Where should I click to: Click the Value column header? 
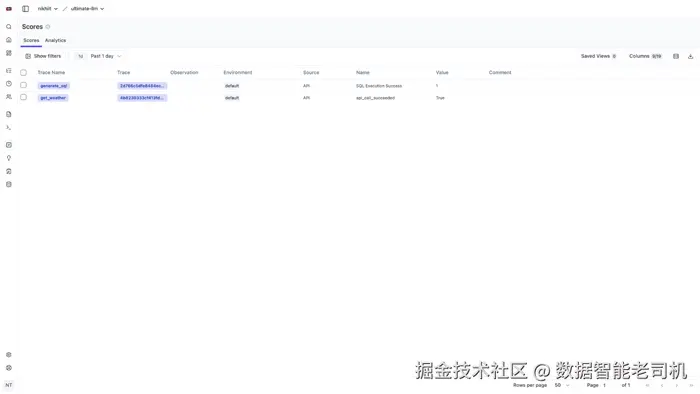click(x=442, y=72)
